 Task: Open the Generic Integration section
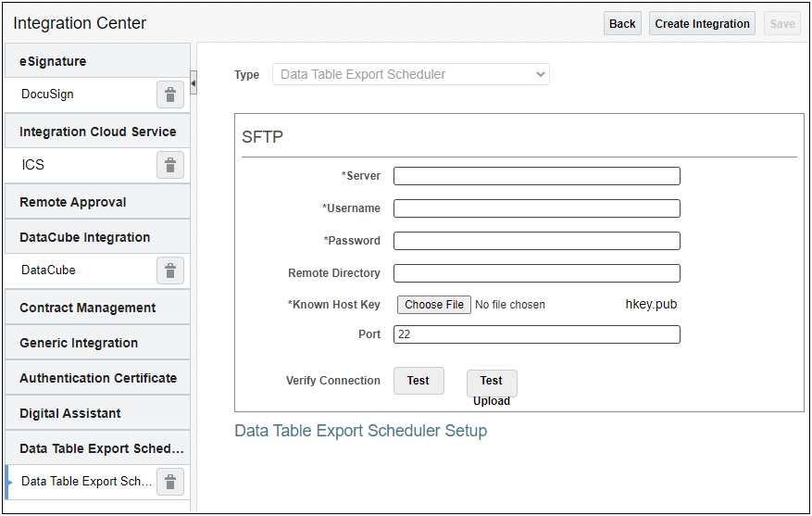(x=97, y=343)
